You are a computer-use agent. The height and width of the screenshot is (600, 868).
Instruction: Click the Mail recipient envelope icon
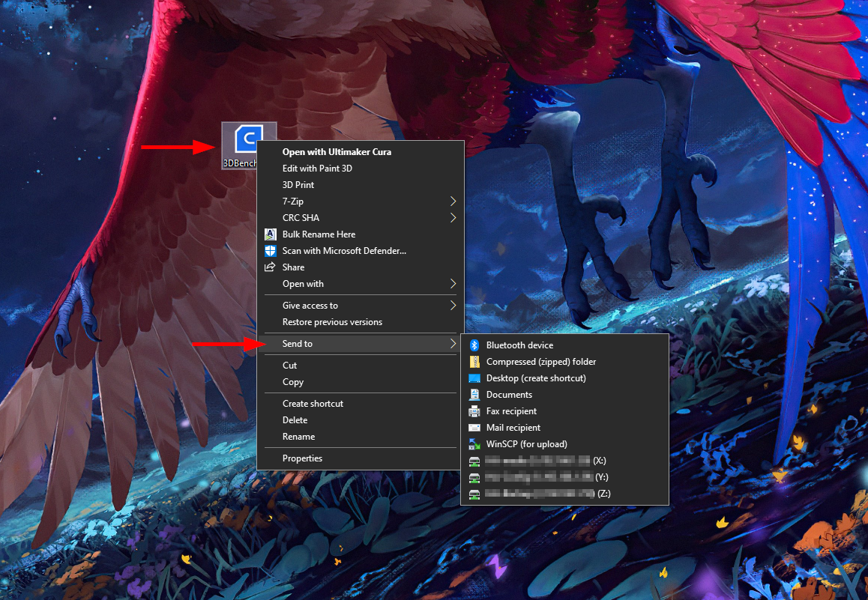click(474, 428)
